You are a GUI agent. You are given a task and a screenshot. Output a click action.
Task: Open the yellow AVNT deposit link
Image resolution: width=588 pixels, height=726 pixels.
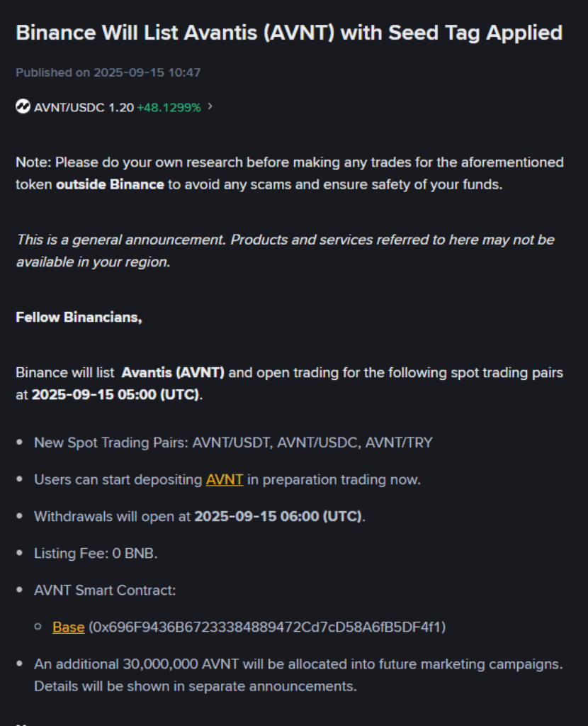click(x=224, y=479)
